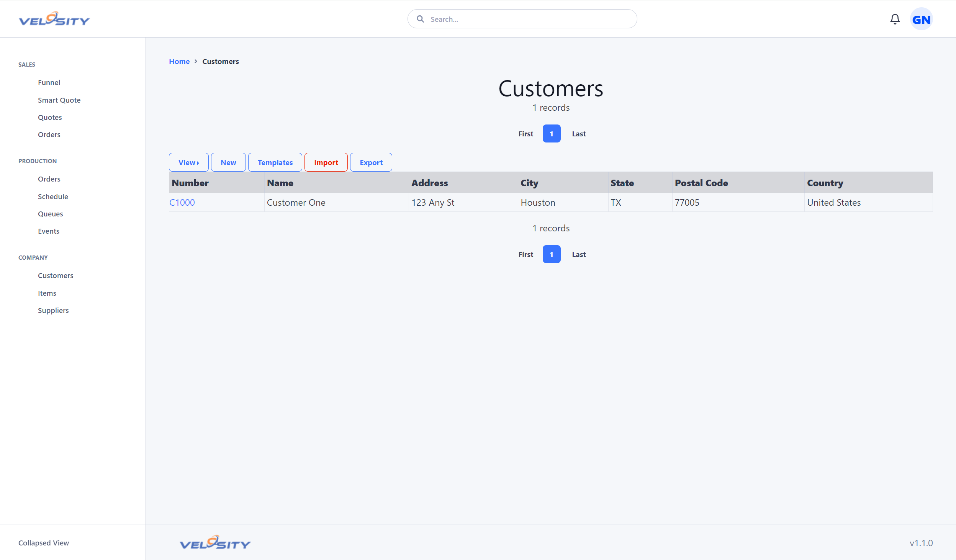
Task: Click the New customer button
Action: click(229, 162)
